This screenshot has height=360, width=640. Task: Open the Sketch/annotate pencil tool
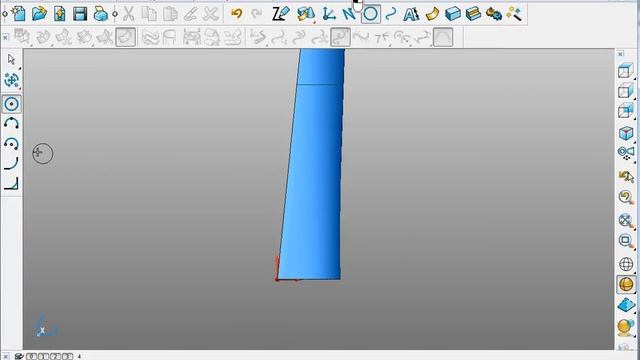tap(280, 14)
